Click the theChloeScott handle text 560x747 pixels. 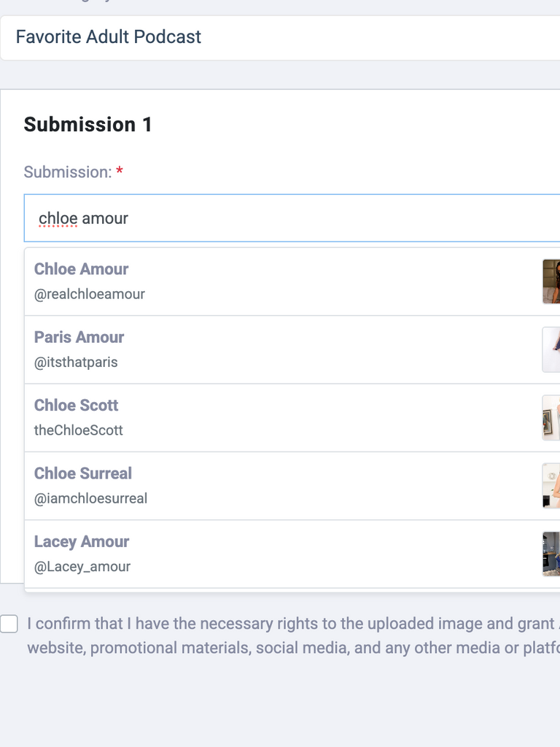(79, 430)
